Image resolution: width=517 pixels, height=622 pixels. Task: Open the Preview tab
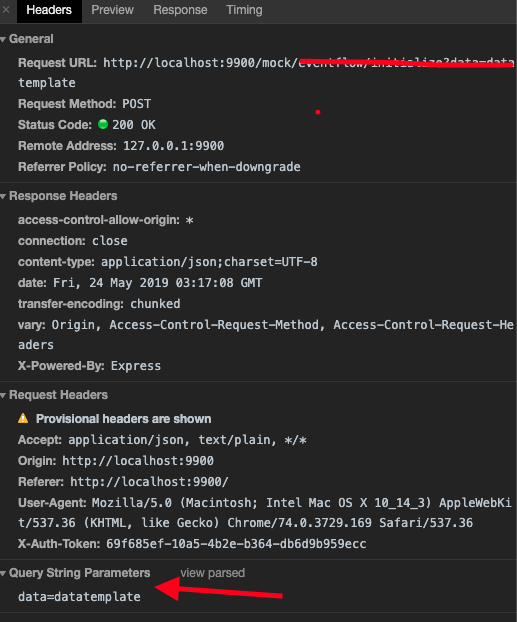coord(112,10)
